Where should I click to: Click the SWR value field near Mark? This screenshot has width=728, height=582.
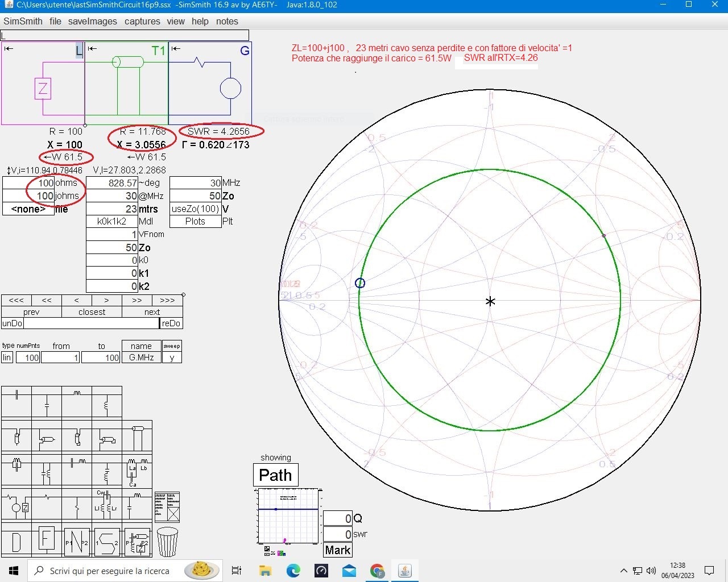click(338, 534)
